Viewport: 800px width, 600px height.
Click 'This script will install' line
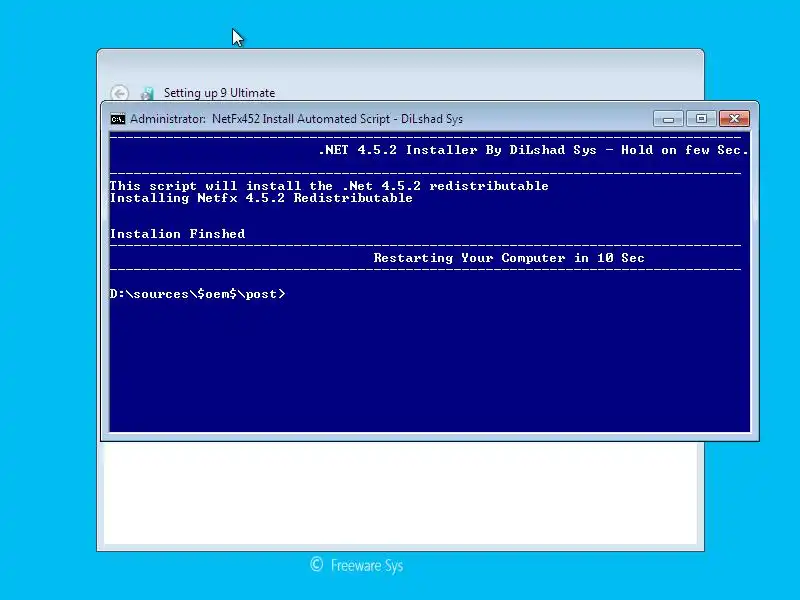tap(329, 186)
